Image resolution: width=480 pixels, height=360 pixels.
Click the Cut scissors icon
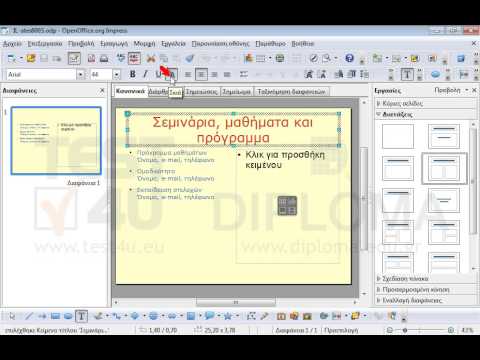point(151,59)
